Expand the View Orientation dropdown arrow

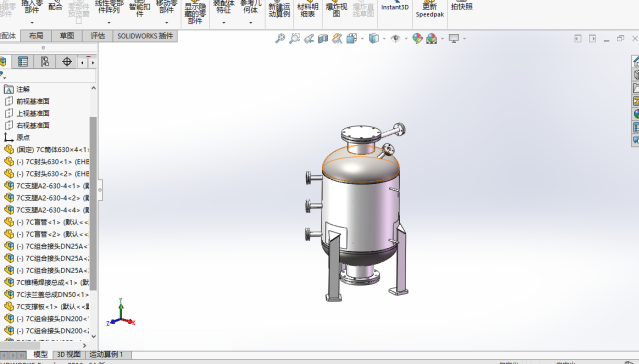click(362, 39)
